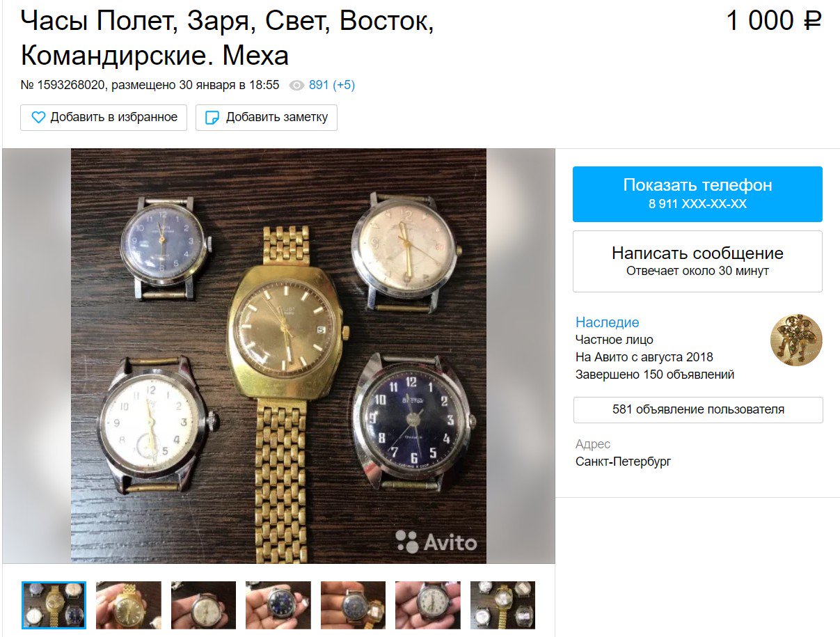840x637 pixels.
Task: Add the listing to favorites with Добавить в избранное
Action: [104, 118]
